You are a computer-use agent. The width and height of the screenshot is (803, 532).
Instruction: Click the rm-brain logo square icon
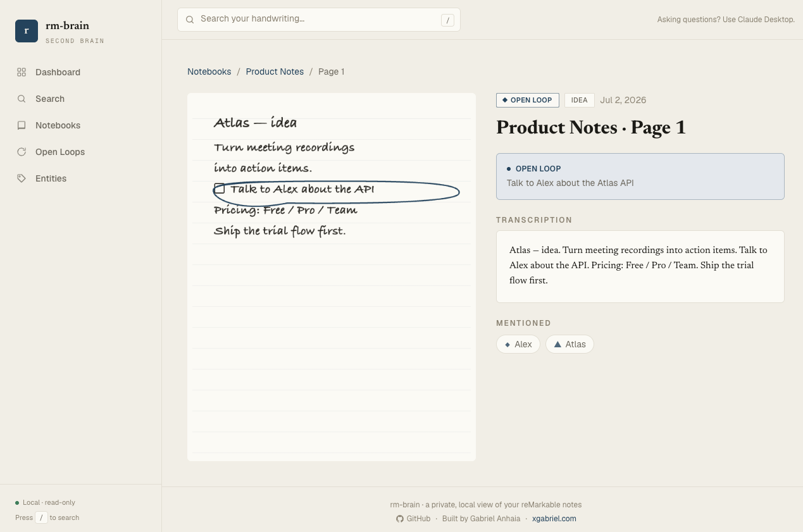point(27,31)
